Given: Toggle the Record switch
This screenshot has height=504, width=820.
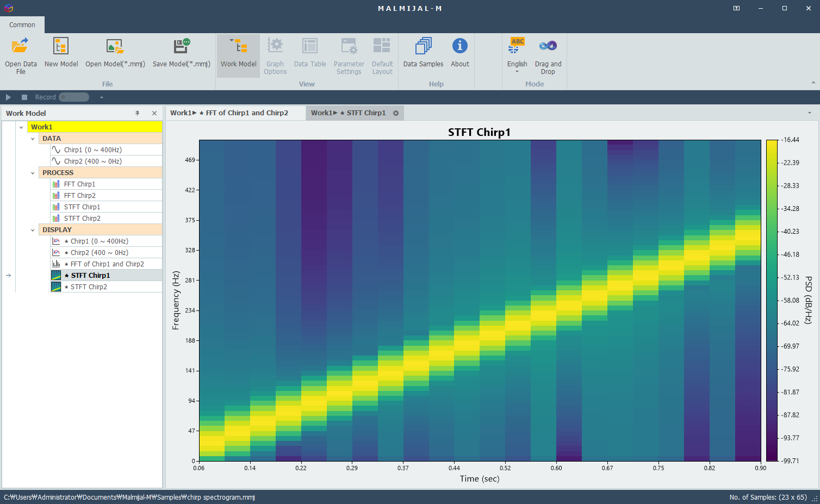Looking at the screenshot, I should click(x=74, y=97).
